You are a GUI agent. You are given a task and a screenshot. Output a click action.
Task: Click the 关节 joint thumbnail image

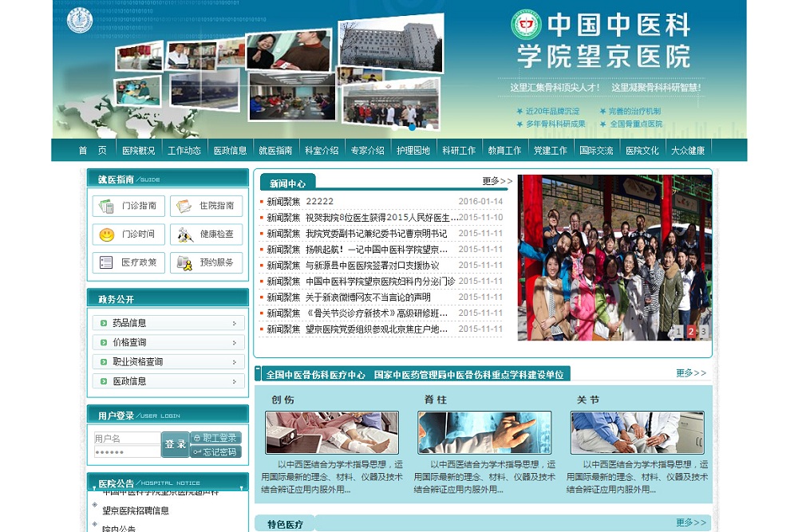coord(637,433)
